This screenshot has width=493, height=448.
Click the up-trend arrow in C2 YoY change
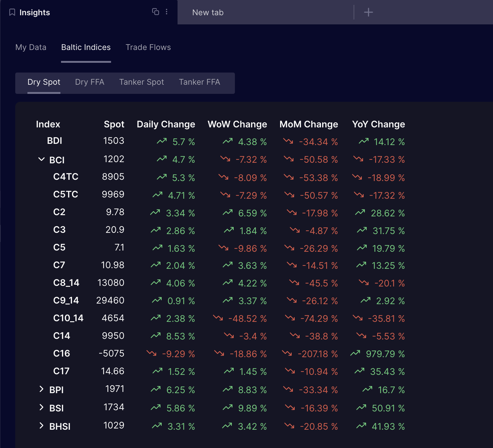click(360, 212)
